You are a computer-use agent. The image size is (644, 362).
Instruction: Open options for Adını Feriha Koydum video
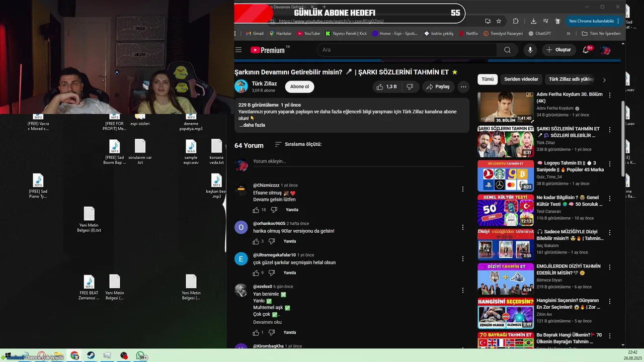[x=610, y=95]
